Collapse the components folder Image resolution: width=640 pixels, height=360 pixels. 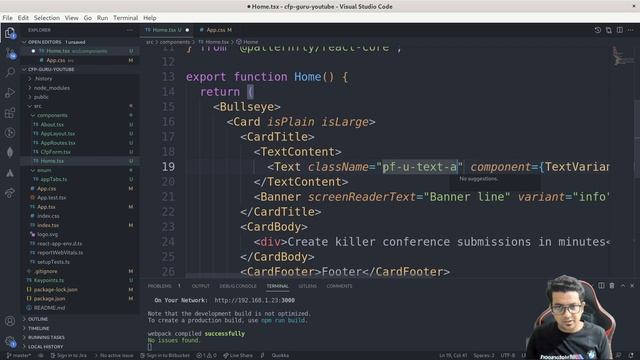(80, 115)
